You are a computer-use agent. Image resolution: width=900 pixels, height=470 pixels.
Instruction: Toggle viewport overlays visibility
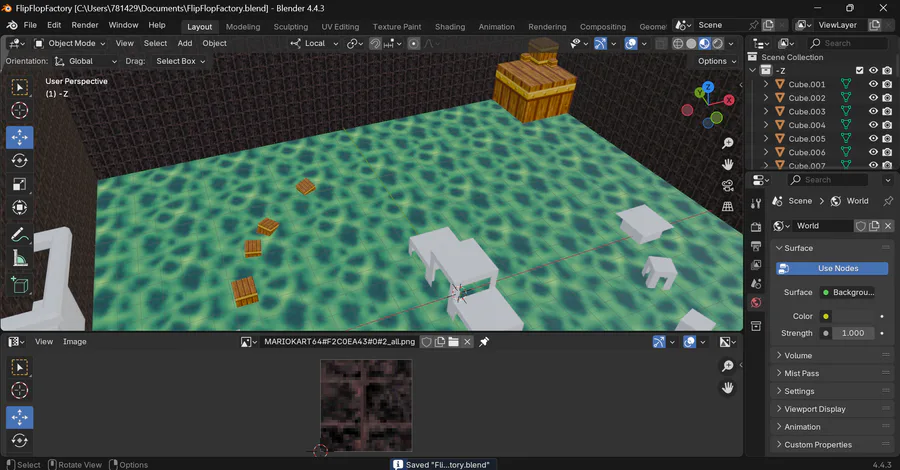[x=631, y=44]
